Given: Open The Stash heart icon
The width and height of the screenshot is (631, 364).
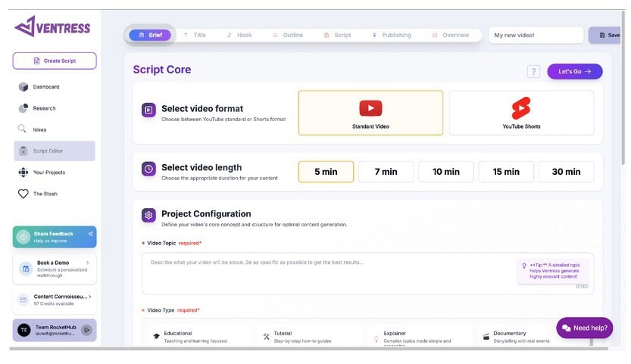Looking at the screenshot, I should pos(23,194).
